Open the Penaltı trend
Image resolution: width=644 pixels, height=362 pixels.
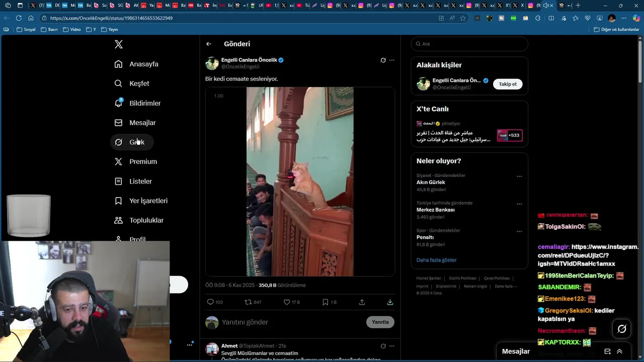pos(425,237)
